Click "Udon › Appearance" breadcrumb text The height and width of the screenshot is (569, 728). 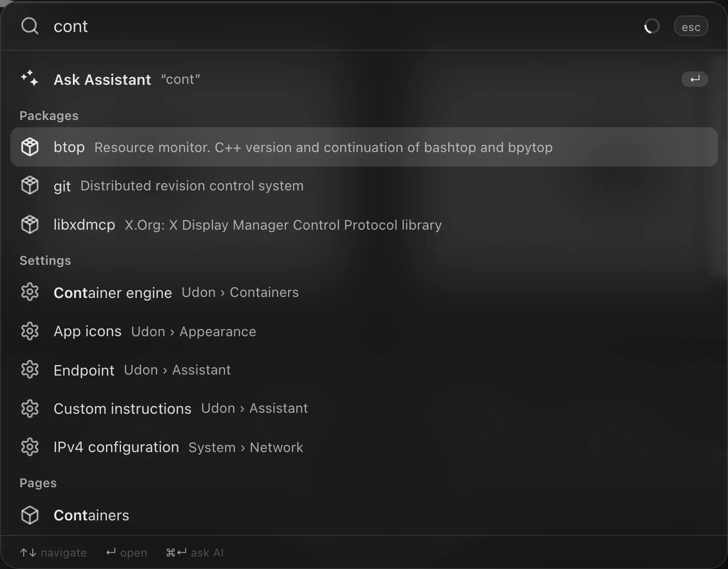click(193, 332)
